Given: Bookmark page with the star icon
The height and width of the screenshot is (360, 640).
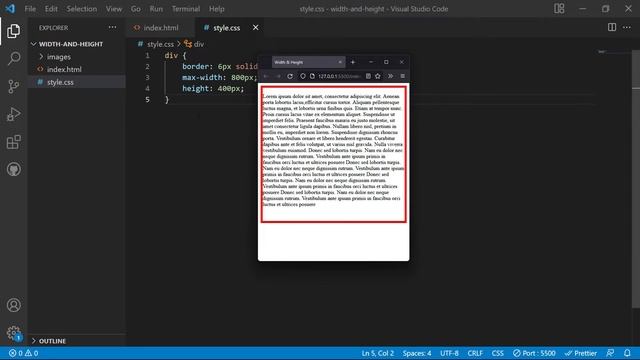Looking at the screenshot, I should coord(378,76).
